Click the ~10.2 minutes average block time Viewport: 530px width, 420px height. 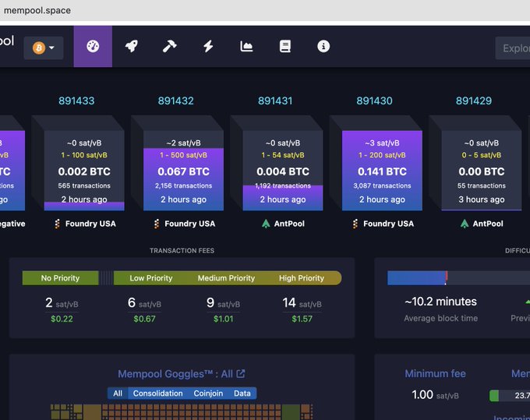tap(441, 302)
